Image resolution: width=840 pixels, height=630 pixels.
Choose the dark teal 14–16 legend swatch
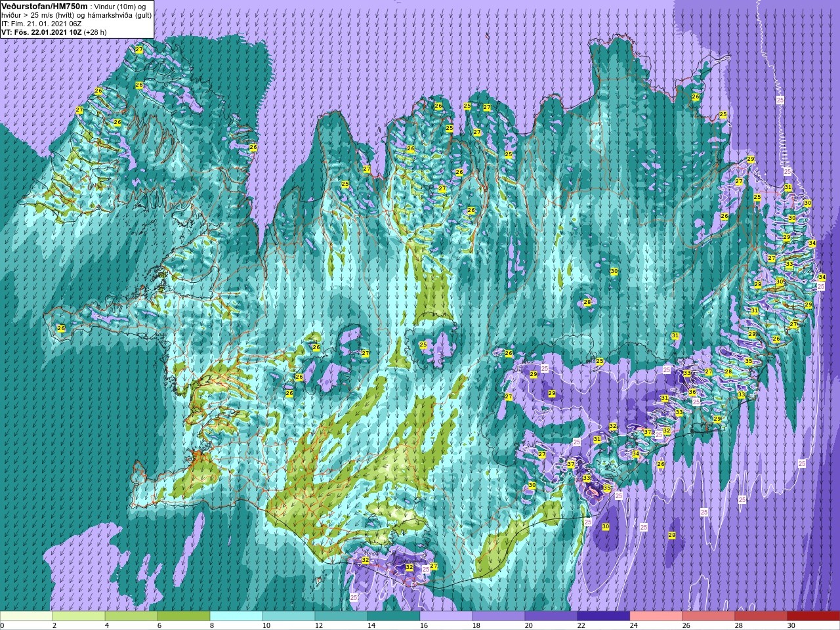394,616
